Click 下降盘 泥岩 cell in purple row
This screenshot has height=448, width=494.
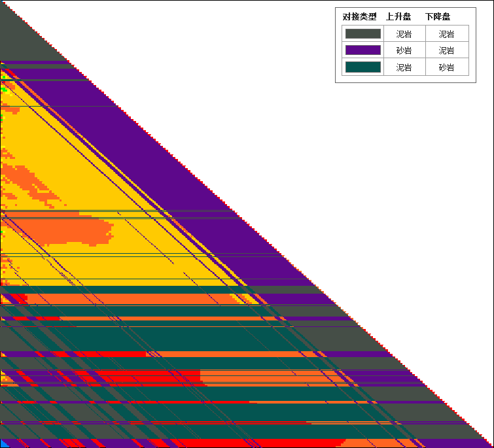[x=446, y=50]
